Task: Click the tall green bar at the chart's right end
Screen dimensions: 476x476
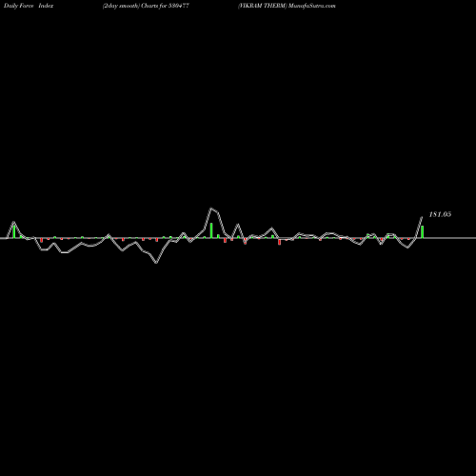Action: pyautogui.click(x=423, y=231)
